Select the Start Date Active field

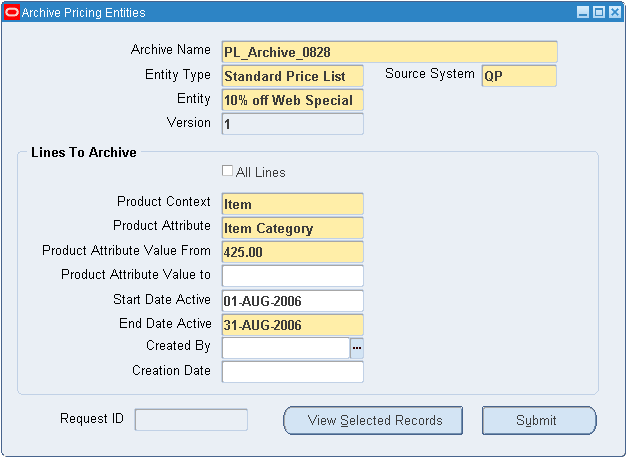coord(292,300)
